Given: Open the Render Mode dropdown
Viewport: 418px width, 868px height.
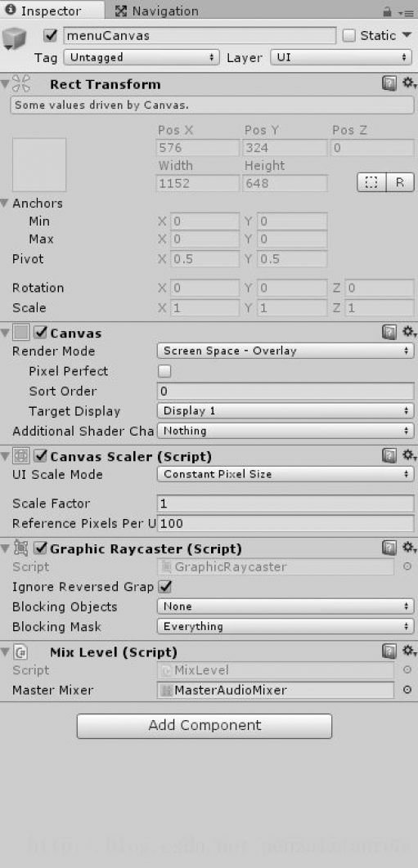Looking at the screenshot, I should [x=285, y=351].
